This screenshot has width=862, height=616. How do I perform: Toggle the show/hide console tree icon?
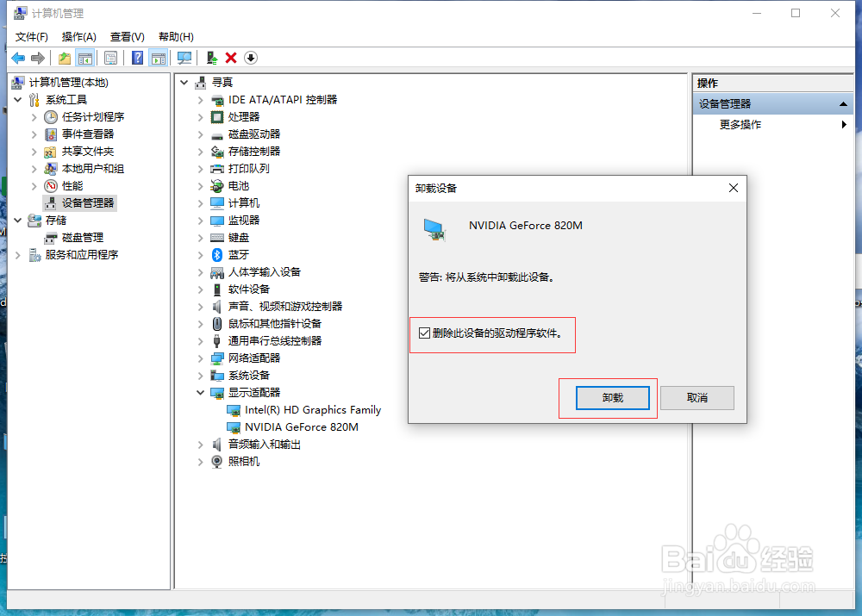[x=85, y=58]
